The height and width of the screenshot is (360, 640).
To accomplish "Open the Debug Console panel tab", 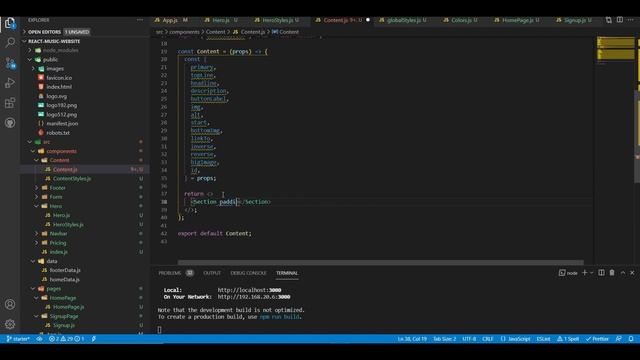I will coord(248,273).
